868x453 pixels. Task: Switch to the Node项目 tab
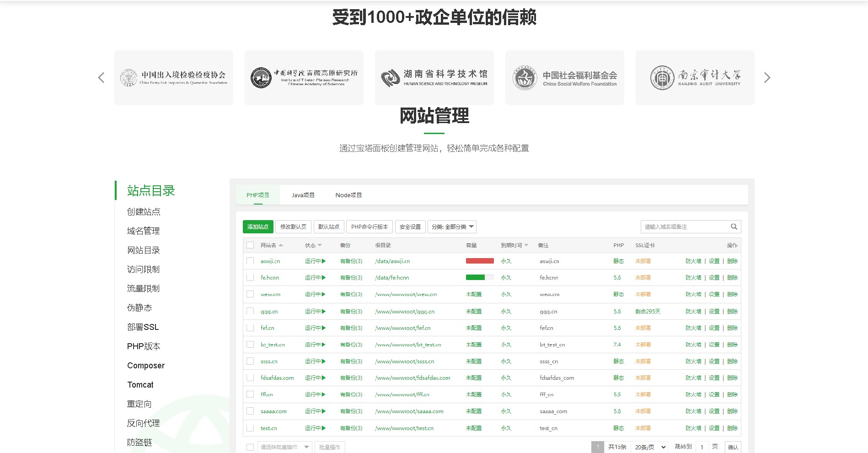click(348, 195)
